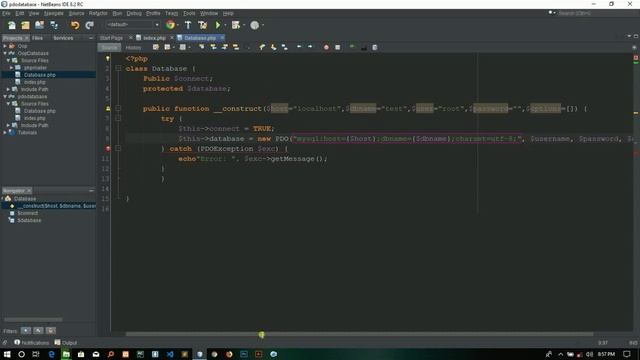Click the red Start Macro Recording icon

point(326,47)
